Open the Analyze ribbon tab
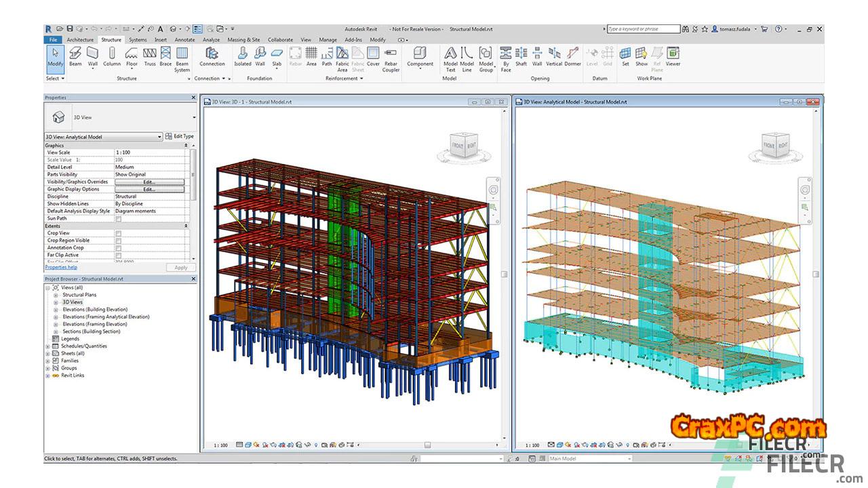 (211, 40)
